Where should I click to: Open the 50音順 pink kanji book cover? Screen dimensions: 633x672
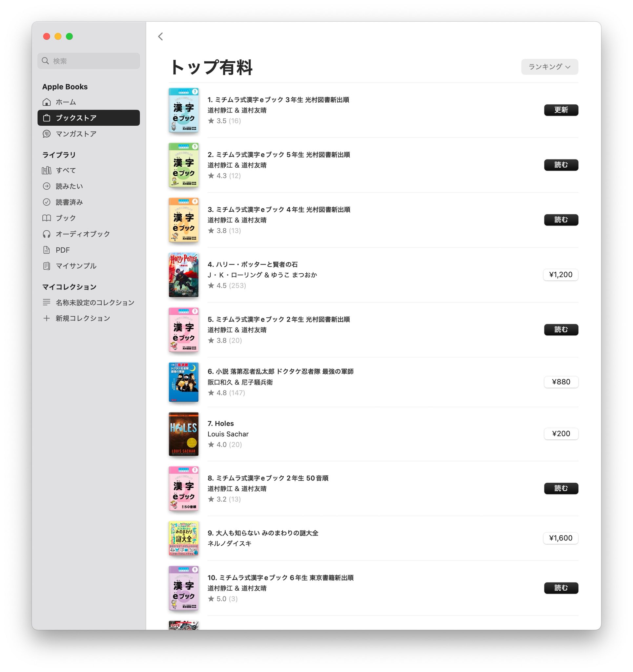[x=184, y=489]
